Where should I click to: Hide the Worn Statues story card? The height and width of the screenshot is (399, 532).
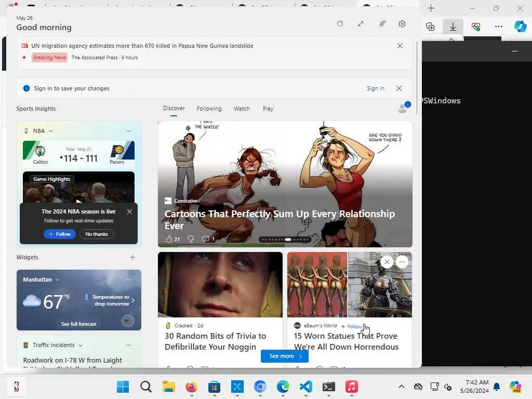(x=387, y=262)
